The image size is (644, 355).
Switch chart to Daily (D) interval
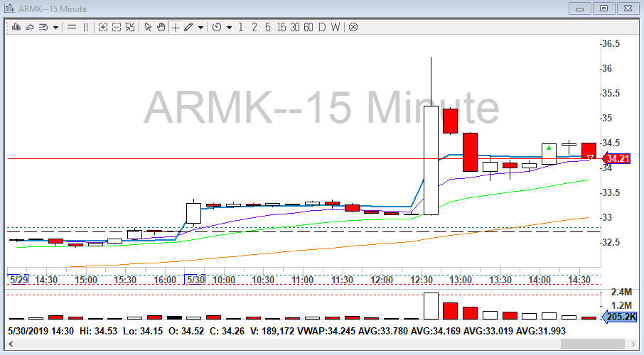(322, 27)
